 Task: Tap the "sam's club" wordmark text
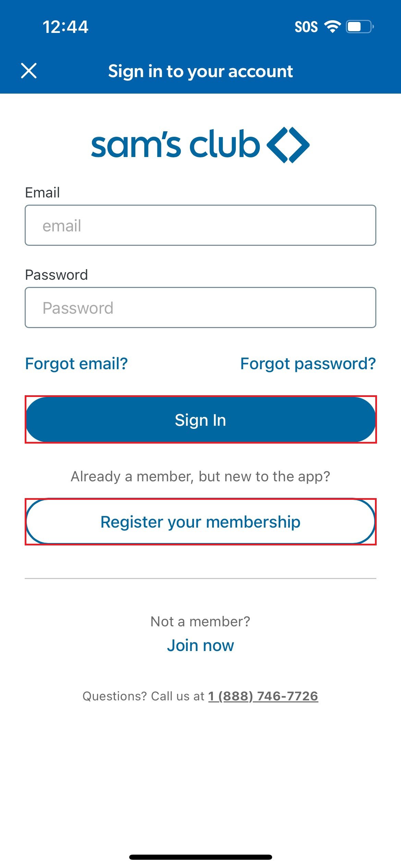175,145
